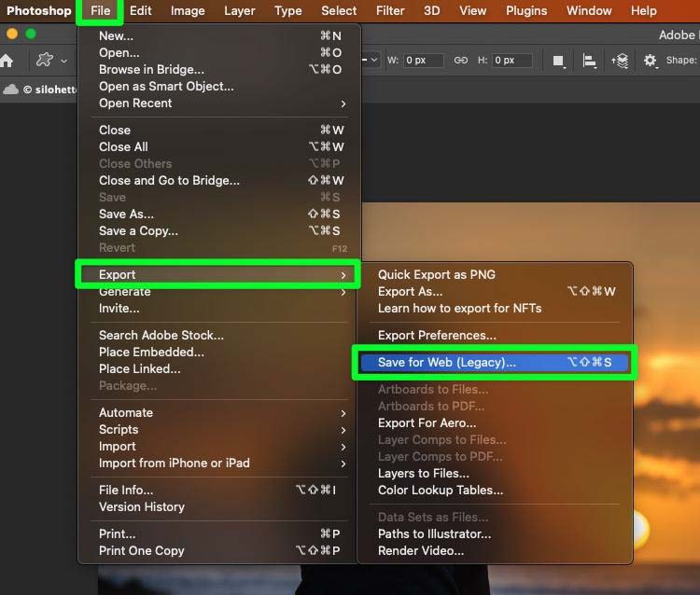Open the Layer menu
The height and width of the screenshot is (595, 700).
240,10
